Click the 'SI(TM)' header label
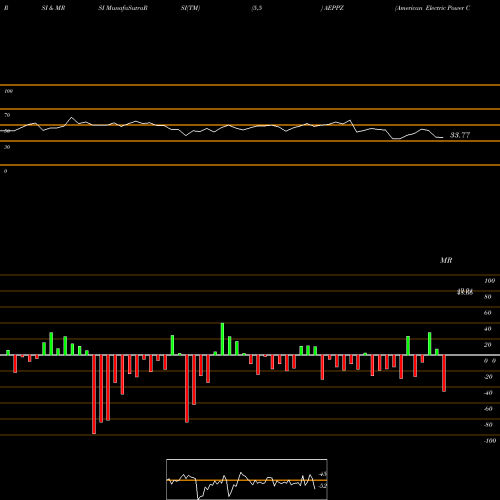The image size is (500, 500). (x=190, y=8)
